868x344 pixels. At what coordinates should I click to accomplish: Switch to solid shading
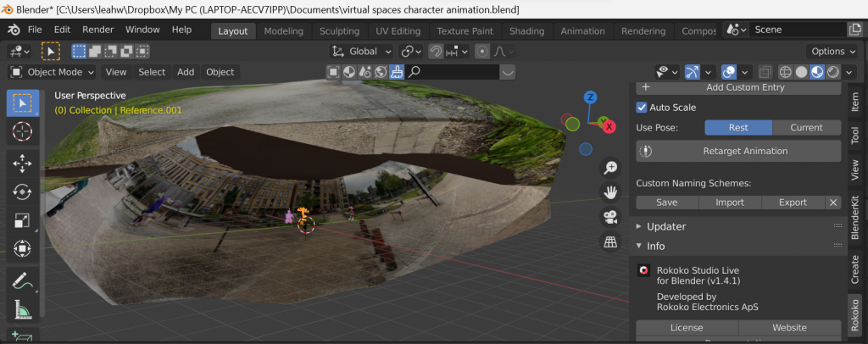click(x=801, y=72)
